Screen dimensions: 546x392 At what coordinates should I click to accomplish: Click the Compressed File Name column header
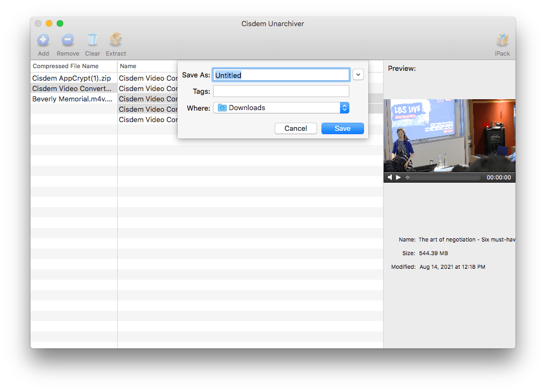tap(74, 66)
